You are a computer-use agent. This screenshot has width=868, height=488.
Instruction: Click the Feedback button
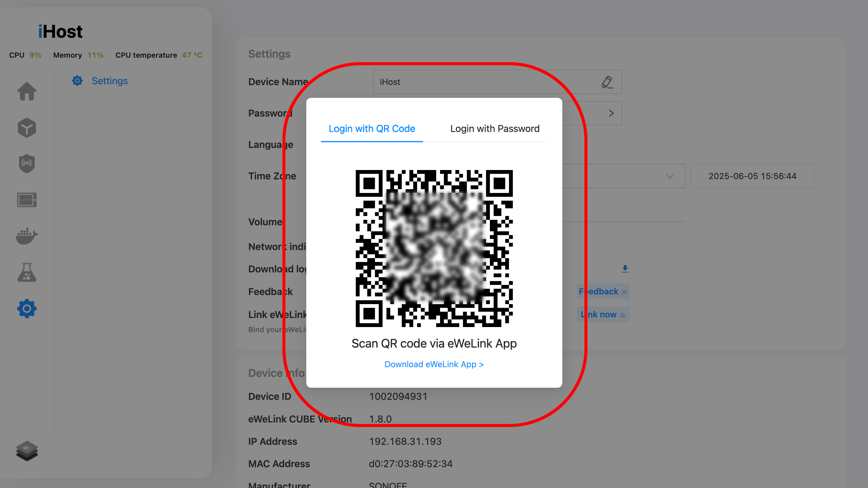(x=603, y=291)
